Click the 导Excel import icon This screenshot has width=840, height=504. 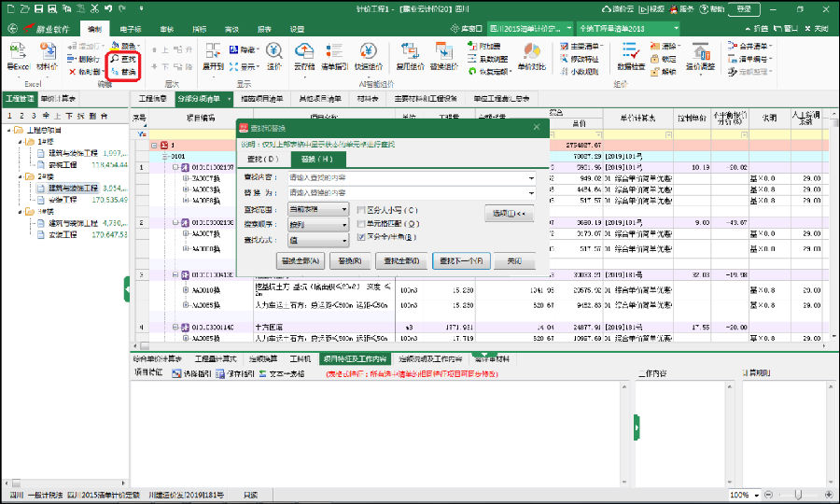[17, 56]
